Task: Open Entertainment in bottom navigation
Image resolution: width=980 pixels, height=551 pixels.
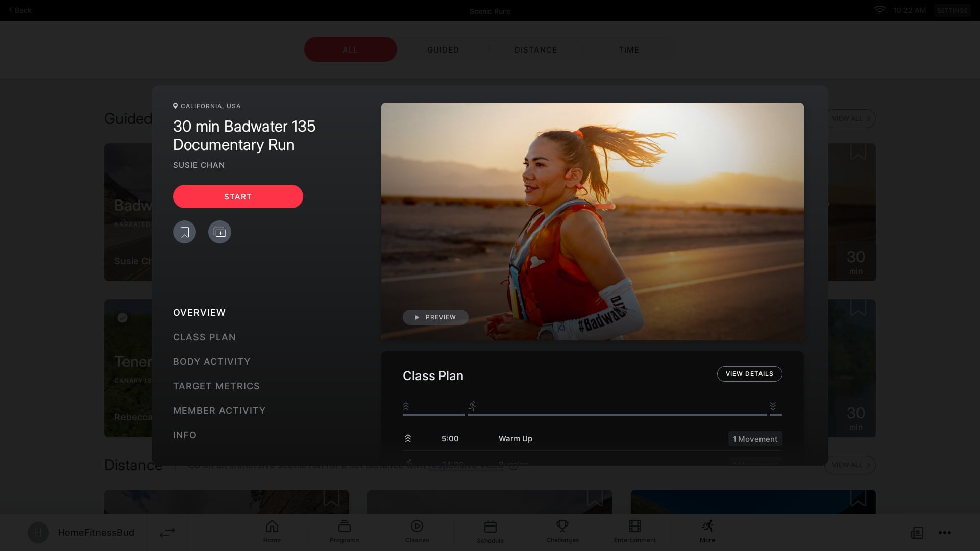Action: pos(635,532)
